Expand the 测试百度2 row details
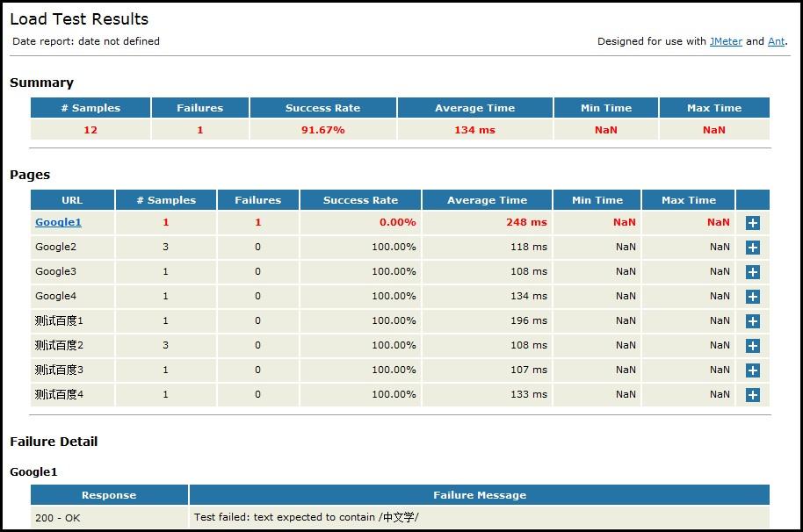This screenshot has height=532, width=803. tap(752, 346)
